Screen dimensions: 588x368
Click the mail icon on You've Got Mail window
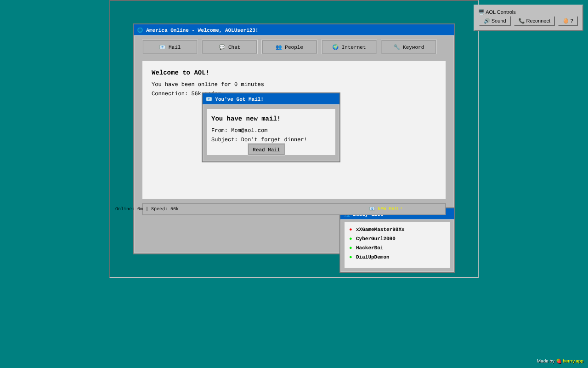point(209,98)
